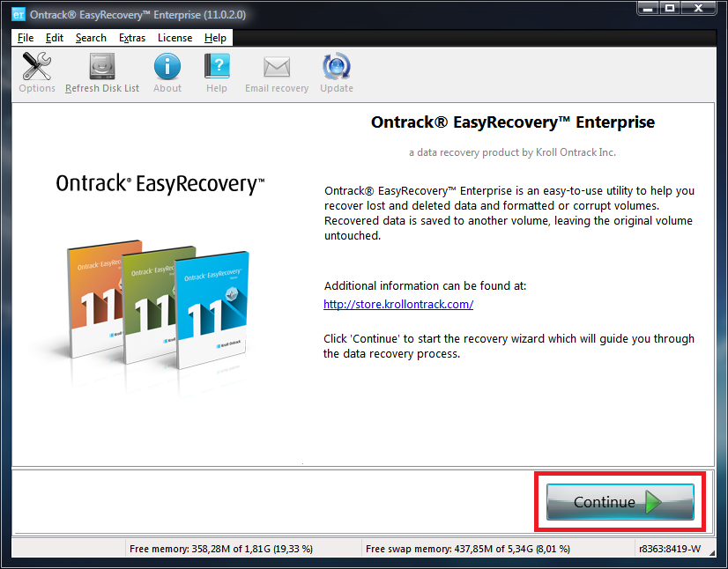Open the Edit menu

54,38
